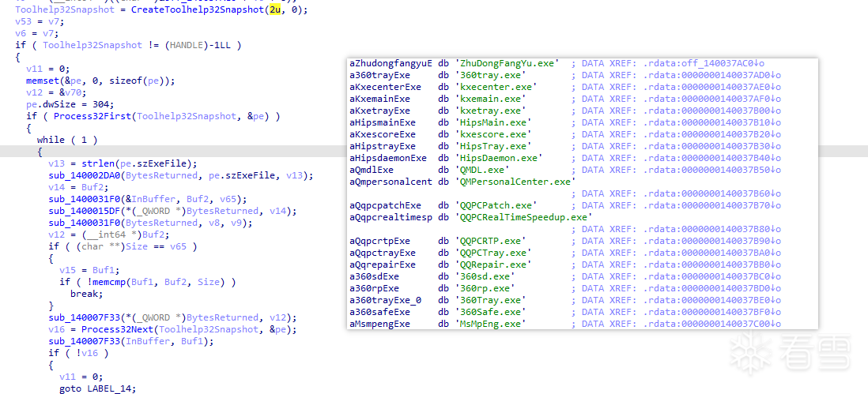Screen dimensions: 868x394
Task: Click the goto LABEL_14 statement
Action: tap(97, 388)
